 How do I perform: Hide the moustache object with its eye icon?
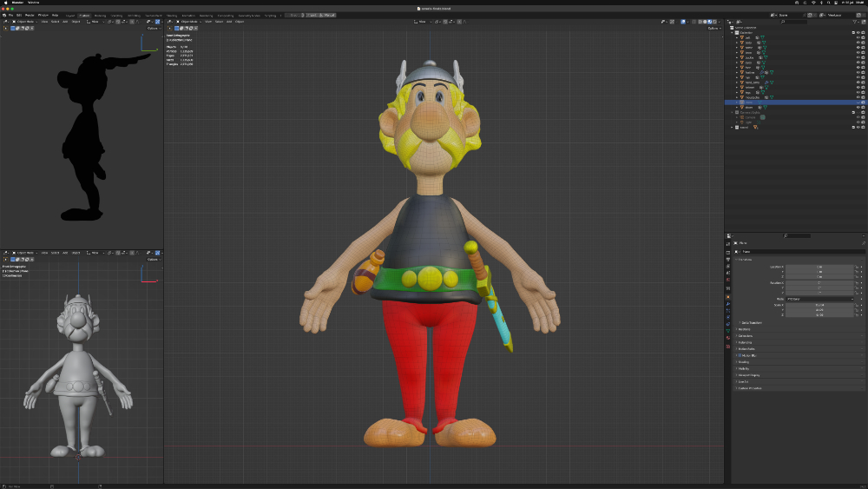[858, 97]
